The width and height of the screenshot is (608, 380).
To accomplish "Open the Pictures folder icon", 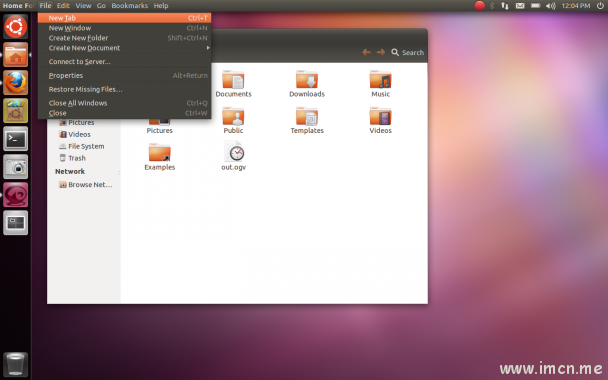I will point(159,126).
